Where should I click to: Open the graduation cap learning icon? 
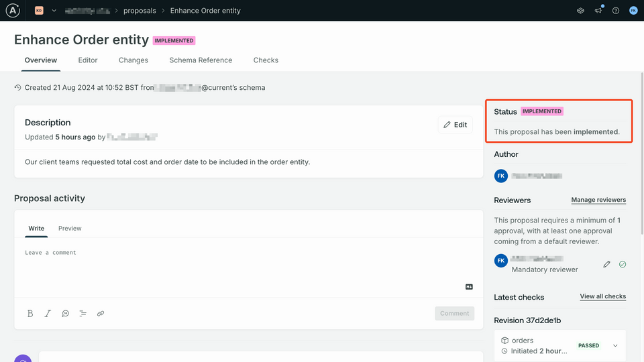[580, 11]
